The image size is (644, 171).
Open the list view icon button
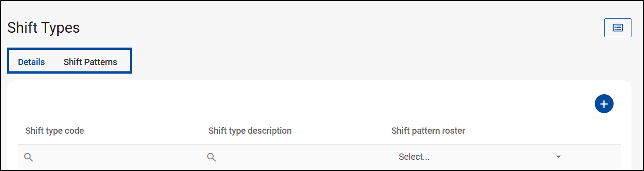tap(618, 28)
